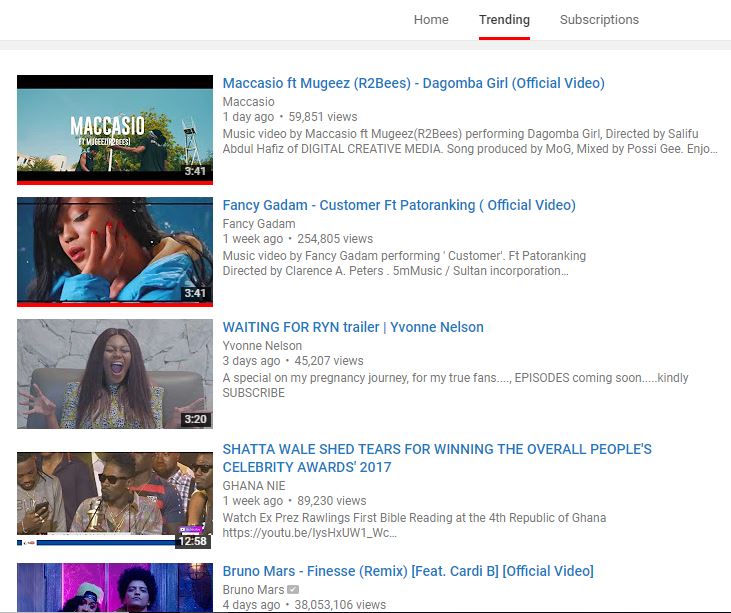Visit the Maccasio channel name

pos(248,102)
